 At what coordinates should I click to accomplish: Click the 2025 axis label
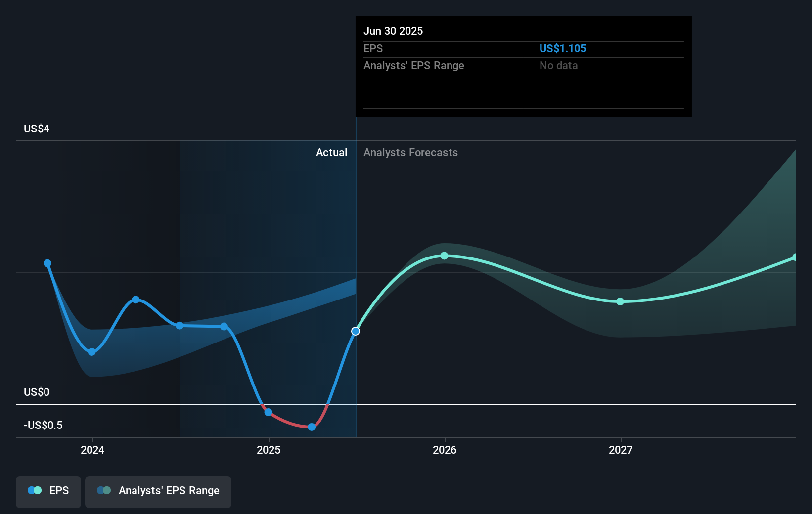tap(268, 450)
